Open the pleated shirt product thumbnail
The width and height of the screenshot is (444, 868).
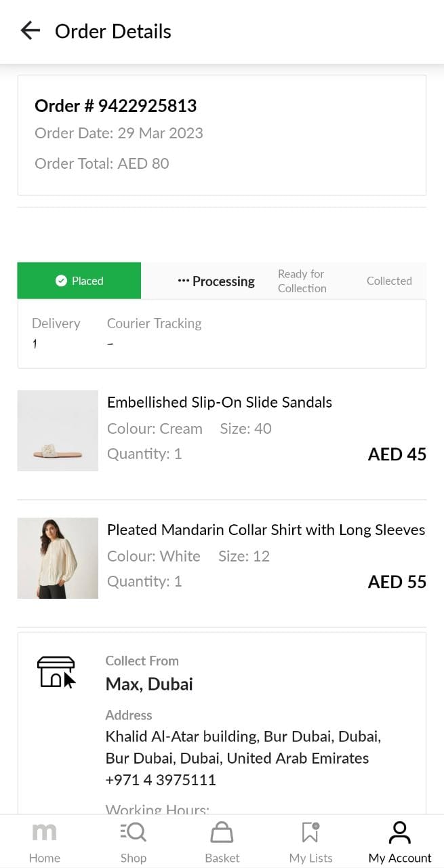[58, 558]
